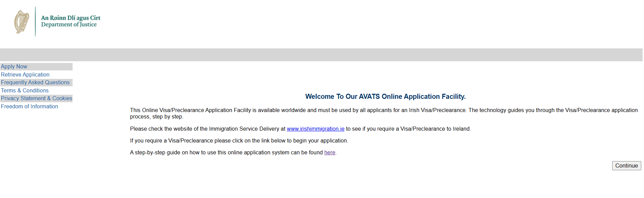
Task: Click the 'process, step by step.' line
Action: [156, 117]
